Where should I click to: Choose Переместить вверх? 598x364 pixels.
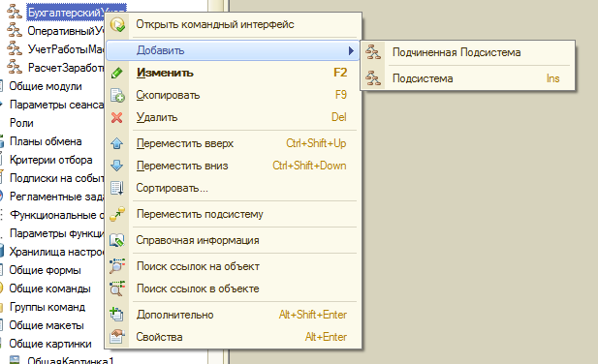(x=234, y=143)
